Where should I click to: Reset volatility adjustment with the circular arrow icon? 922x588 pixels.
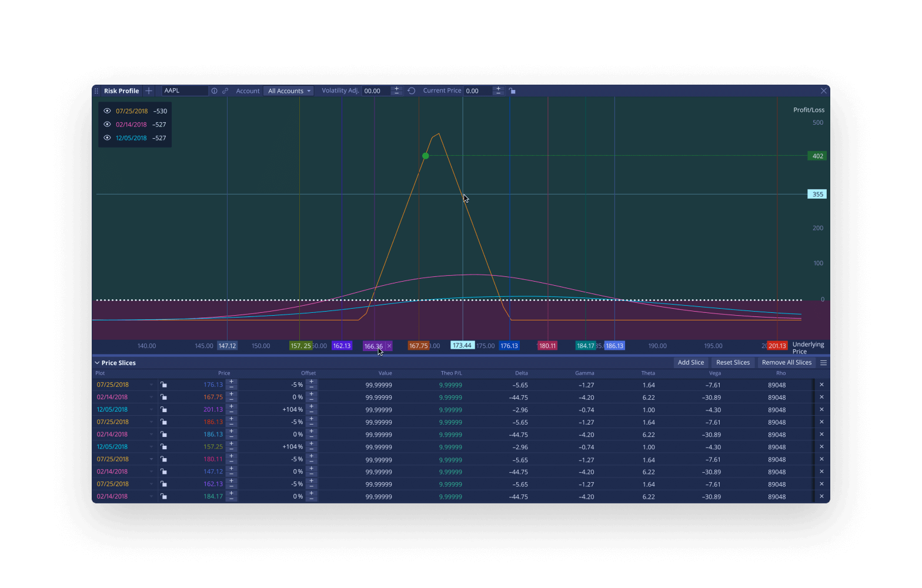coord(412,91)
